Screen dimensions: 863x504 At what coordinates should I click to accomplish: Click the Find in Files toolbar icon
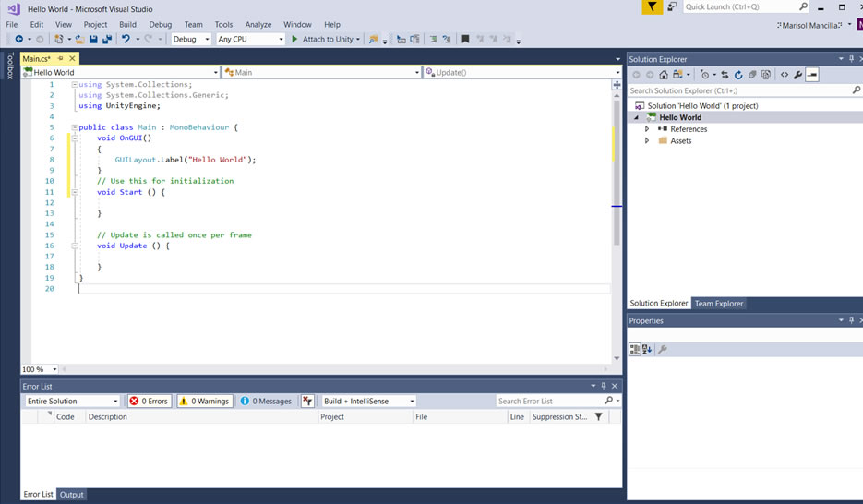pos(373,39)
